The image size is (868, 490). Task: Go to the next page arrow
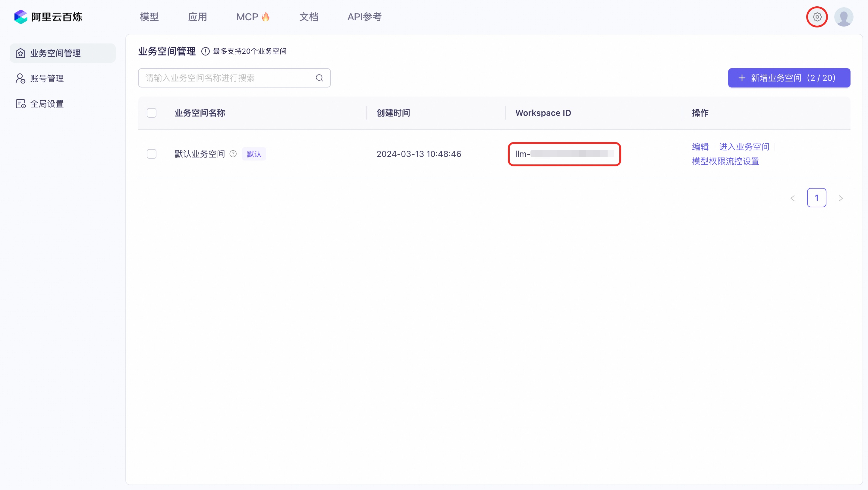(x=841, y=198)
